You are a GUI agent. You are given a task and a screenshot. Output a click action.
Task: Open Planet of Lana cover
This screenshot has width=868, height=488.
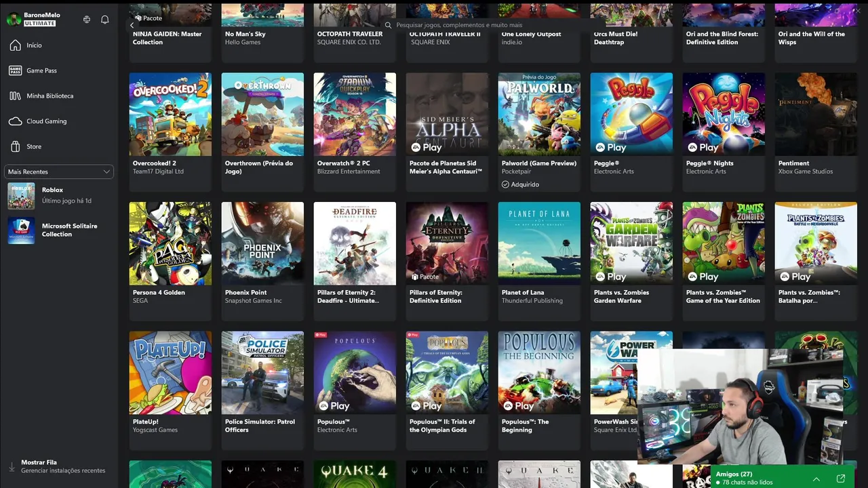(x=539, y=243)
